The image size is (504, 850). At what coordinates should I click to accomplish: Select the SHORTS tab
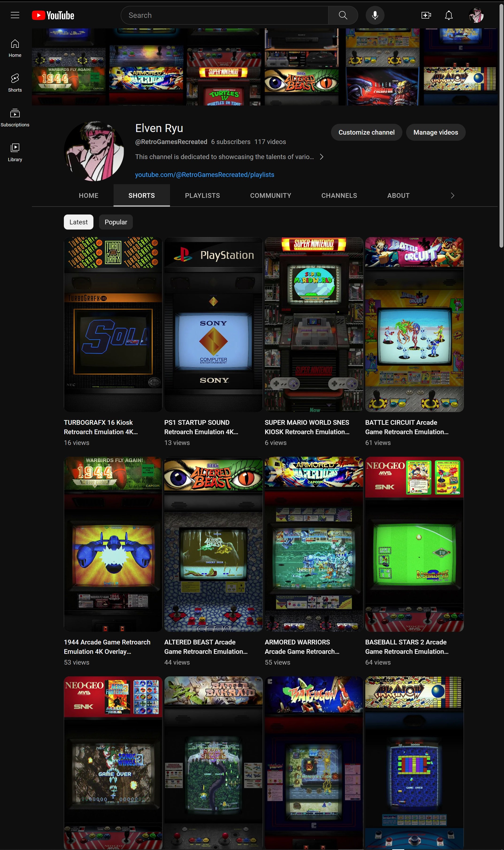click(x=142, y=195)
